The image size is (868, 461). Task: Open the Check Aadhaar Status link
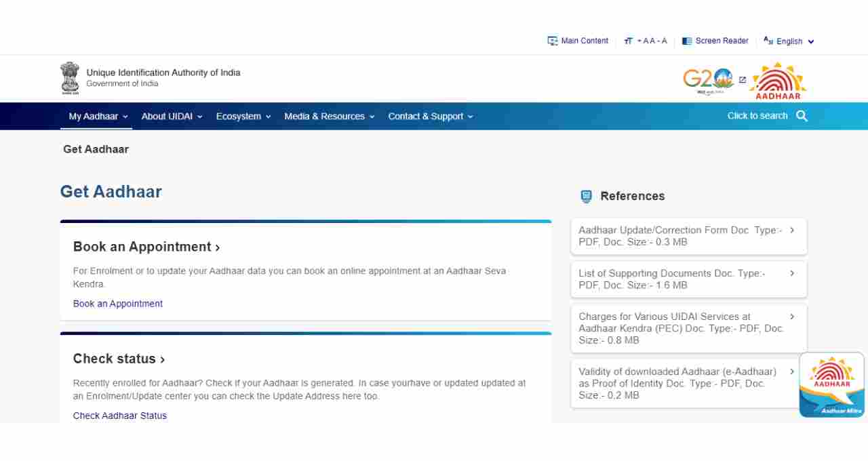click(120, 416)
